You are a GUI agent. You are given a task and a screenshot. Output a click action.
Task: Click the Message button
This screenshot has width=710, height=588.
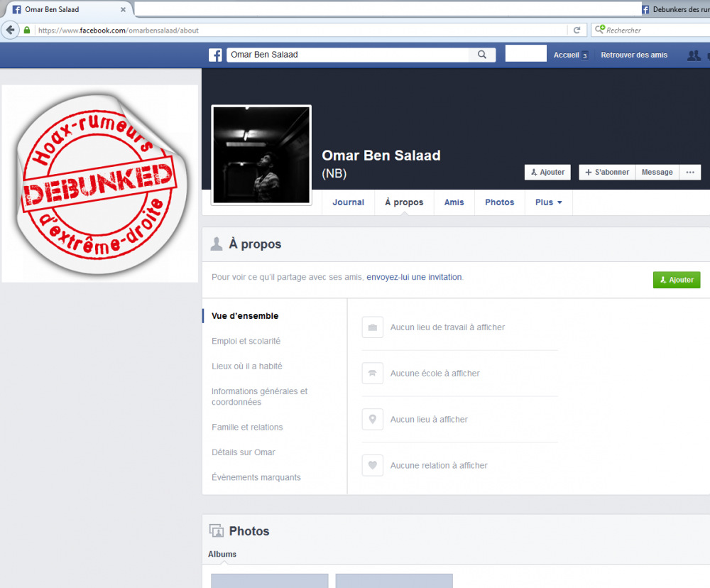click(657, 172)
